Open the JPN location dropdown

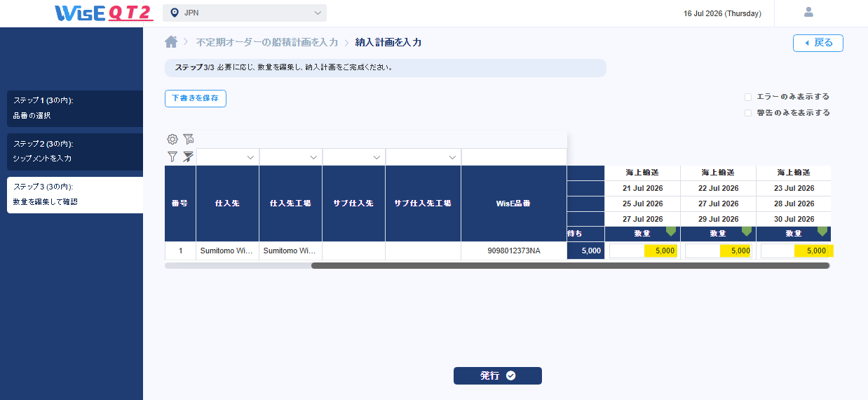[245, 13]
